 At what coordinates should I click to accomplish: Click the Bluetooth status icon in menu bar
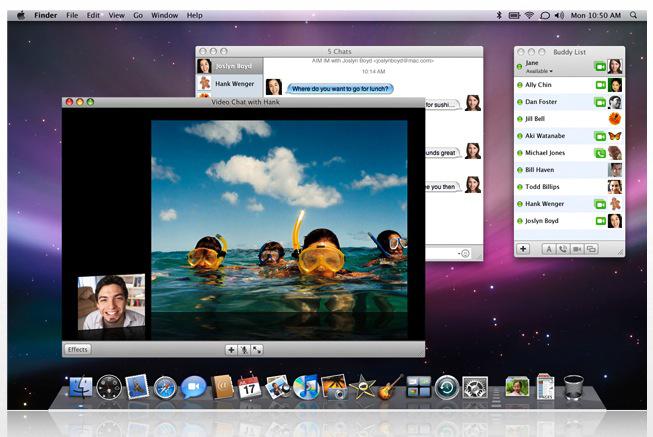tap(499, 15)
